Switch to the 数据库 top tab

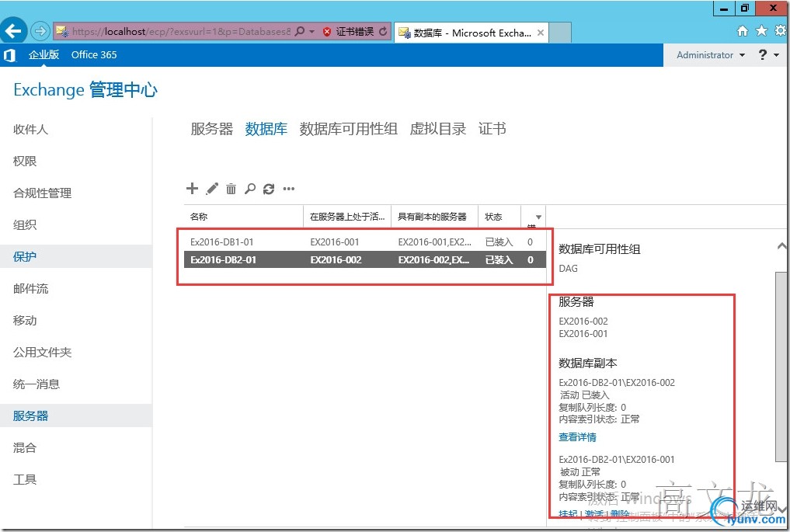tap(266, 129)
